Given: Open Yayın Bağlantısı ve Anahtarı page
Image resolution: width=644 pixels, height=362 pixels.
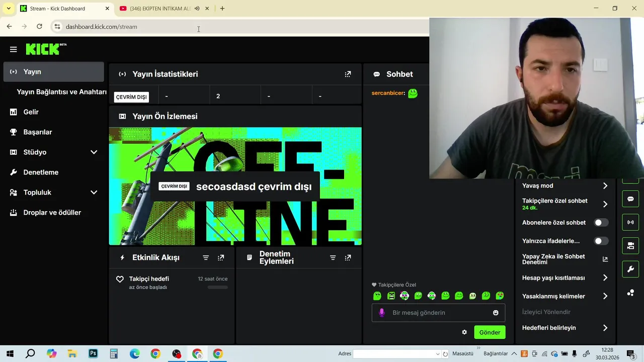Looking at the screenshot, I should pyautogui.click(x=61, y=92).
